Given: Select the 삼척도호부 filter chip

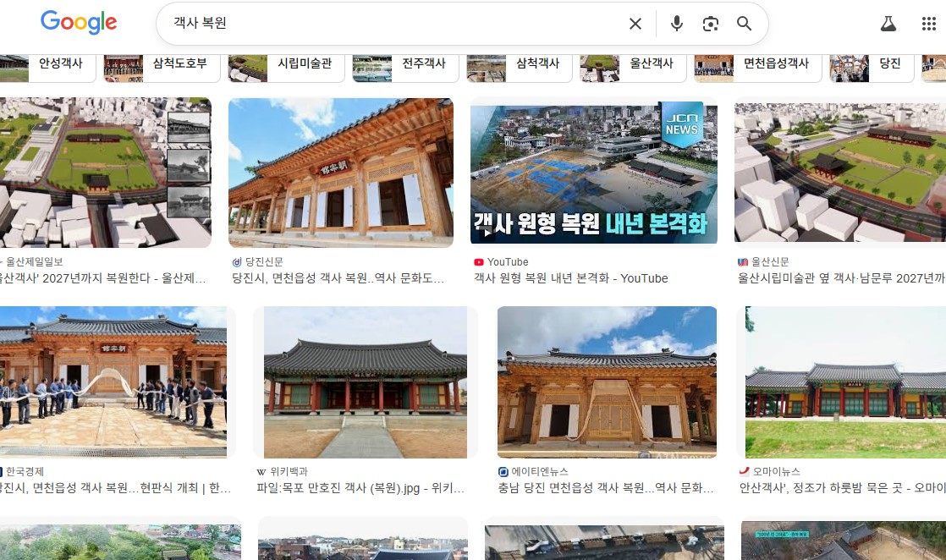Looking at the screenshot, I should pos(162,68).
